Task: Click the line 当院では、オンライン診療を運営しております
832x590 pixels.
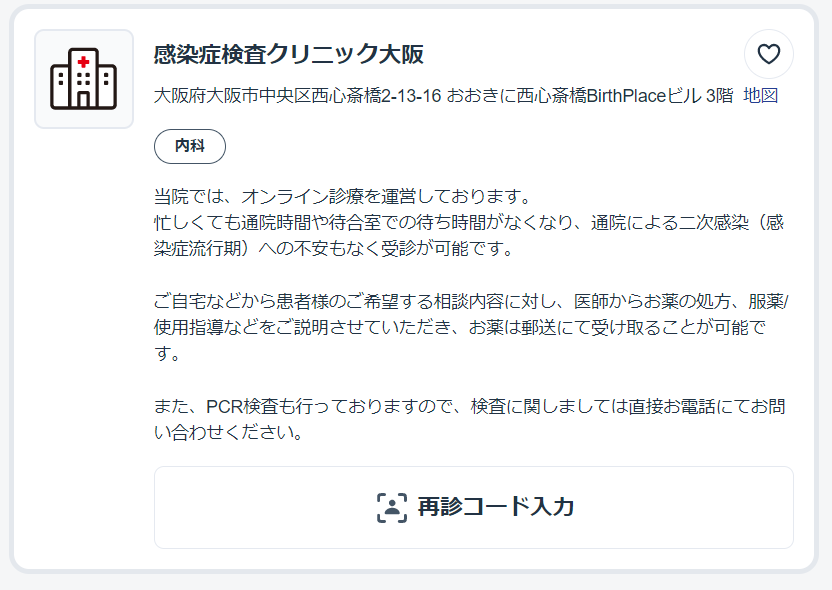Action: [342, 197]
